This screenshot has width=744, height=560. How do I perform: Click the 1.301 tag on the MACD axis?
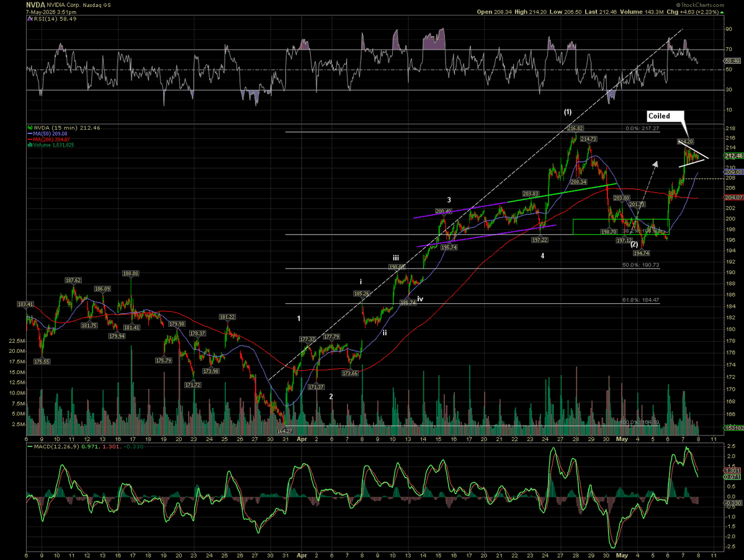point(732,470)
